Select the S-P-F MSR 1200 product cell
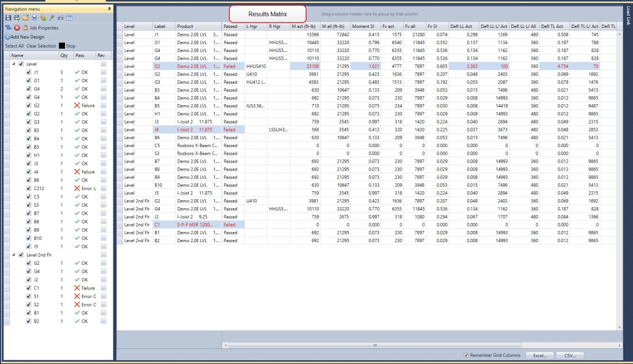Screen dimensions: 633x364 pyautogui.click(x=199, y=225)
